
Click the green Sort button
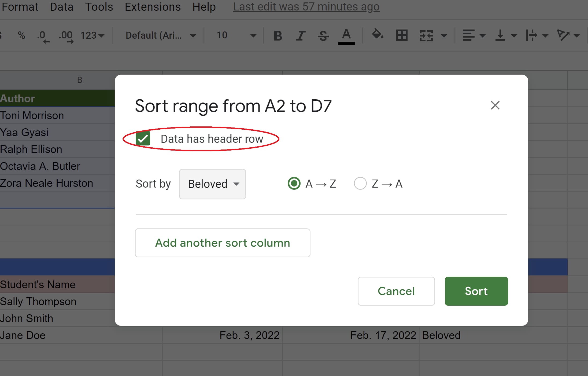coord(476,291)
